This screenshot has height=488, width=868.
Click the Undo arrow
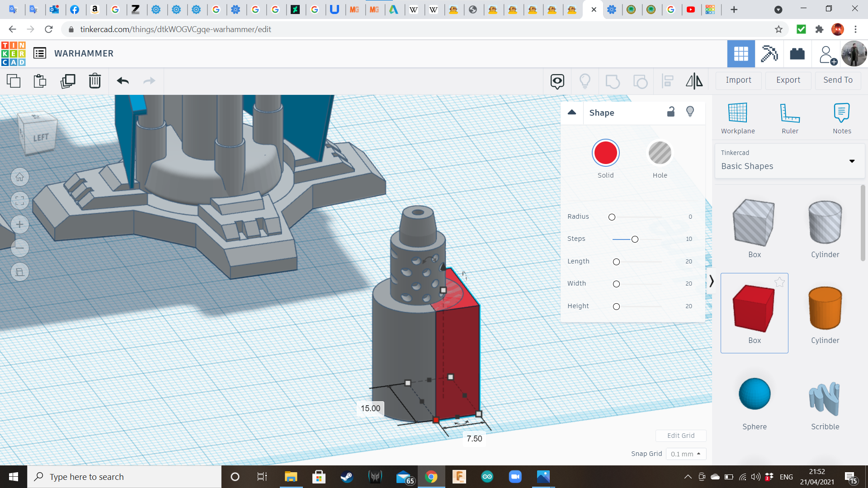pyautogui.click(x=123, y=81)
